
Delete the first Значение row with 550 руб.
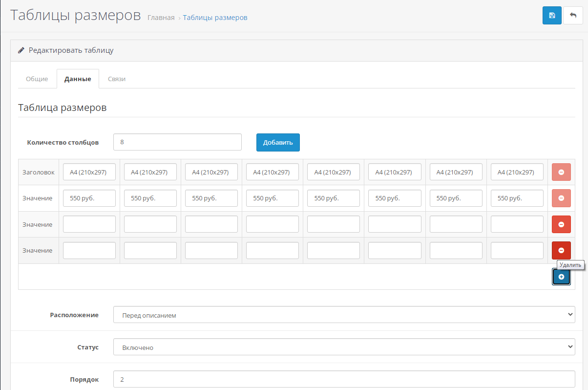click(x=561, y=198)
